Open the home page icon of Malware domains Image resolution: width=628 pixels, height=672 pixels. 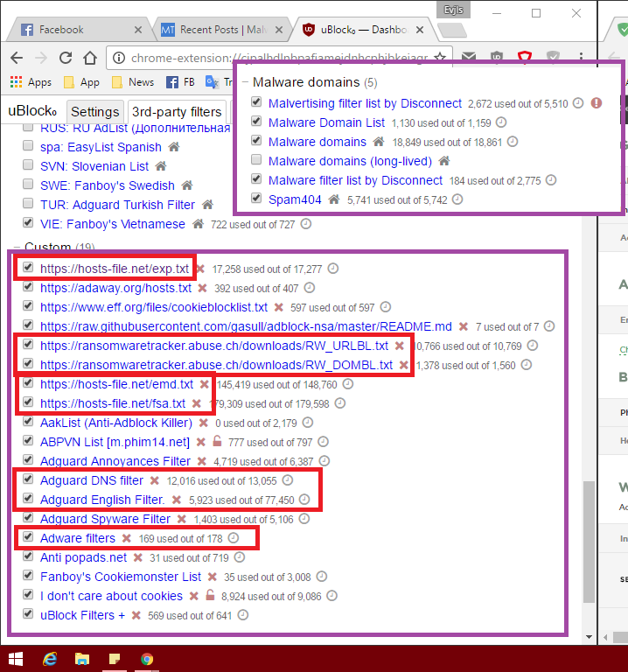click(379, 142)
